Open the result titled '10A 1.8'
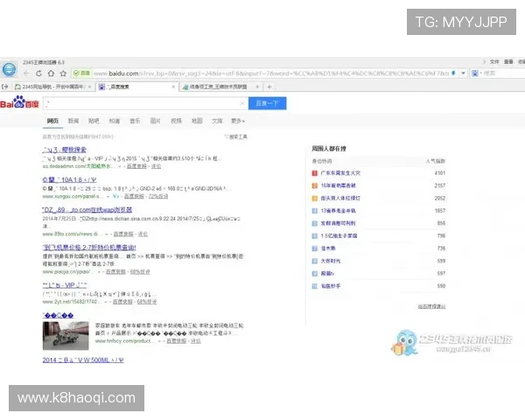Viewport: 525px width, 420px height. click(69, 180)
